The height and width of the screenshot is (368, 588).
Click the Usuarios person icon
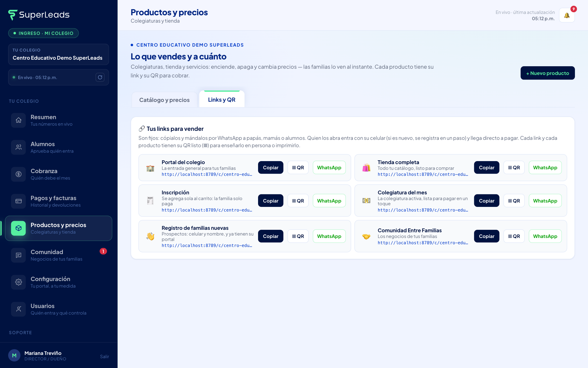click(x=19, y=309)
